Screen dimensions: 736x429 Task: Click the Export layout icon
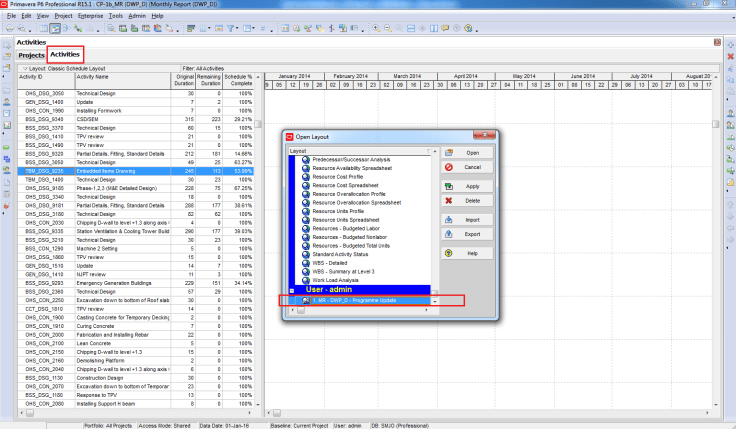point(449,234)
